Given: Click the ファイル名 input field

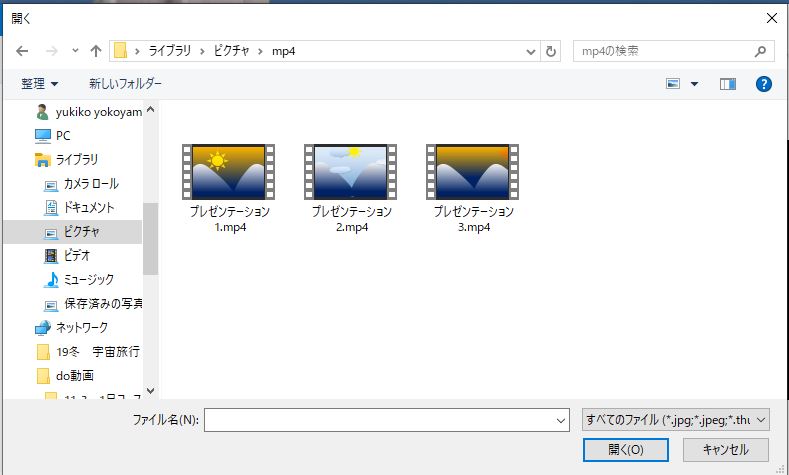Looking at the screenshot, I should pyautogui.click(x=386, y=420).
